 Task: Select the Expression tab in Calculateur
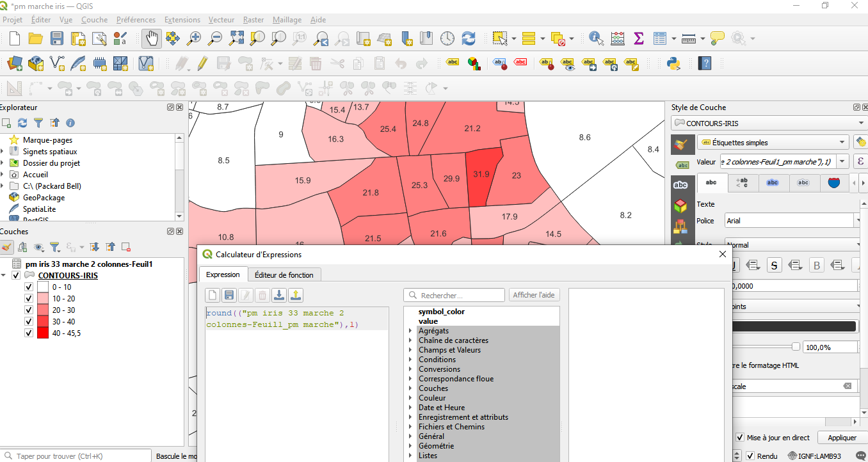click(x=223, y=274)
